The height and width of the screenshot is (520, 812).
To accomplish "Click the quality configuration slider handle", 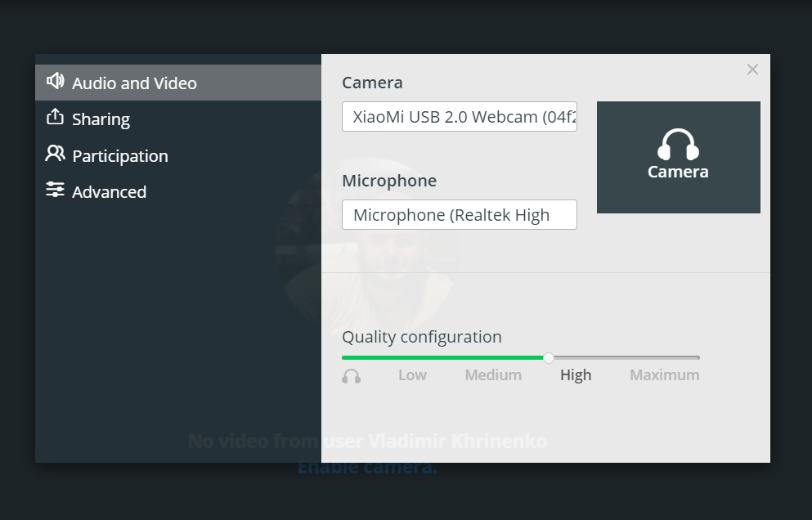I will (549, 357).
